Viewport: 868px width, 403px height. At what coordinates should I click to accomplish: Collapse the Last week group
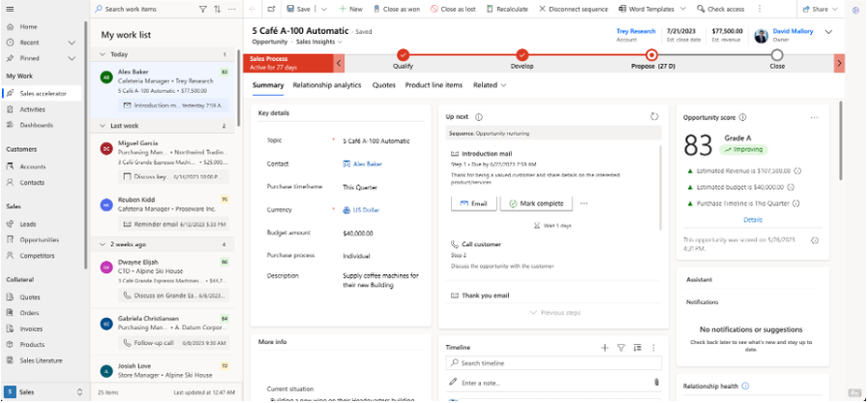tap(102, 126)
